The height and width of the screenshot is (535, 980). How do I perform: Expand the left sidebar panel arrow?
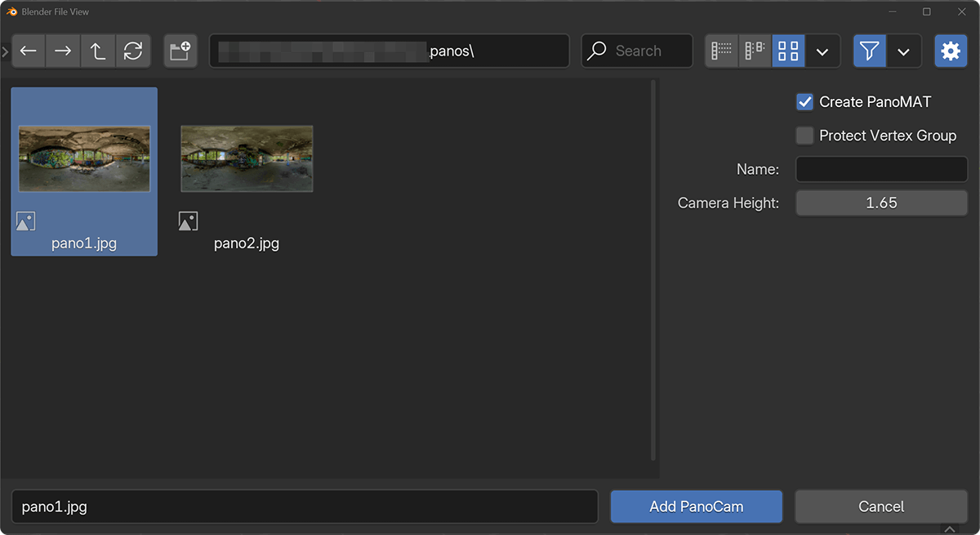click(5, 51)
